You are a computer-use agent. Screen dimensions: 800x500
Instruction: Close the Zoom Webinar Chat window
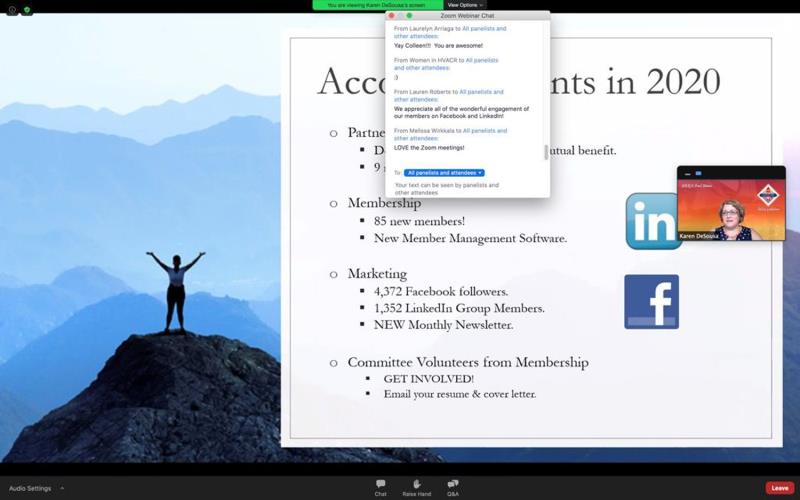[391, 16]
